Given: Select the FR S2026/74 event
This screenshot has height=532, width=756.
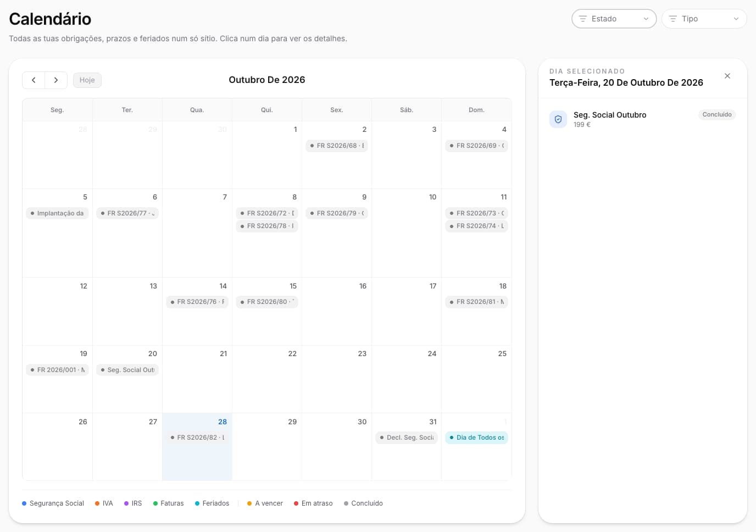Looking at the screenshot, I should (x=476, y=226).
